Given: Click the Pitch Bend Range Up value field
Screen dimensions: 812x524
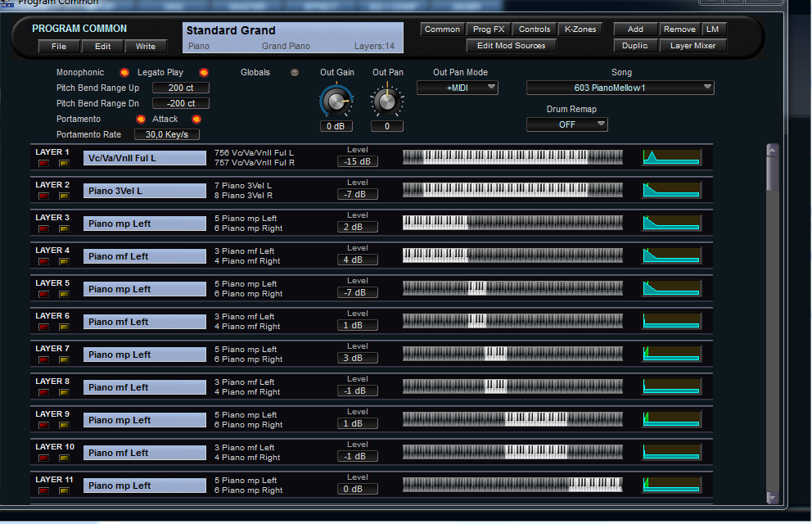Looking at the screenshot, I should pos(181,88).
